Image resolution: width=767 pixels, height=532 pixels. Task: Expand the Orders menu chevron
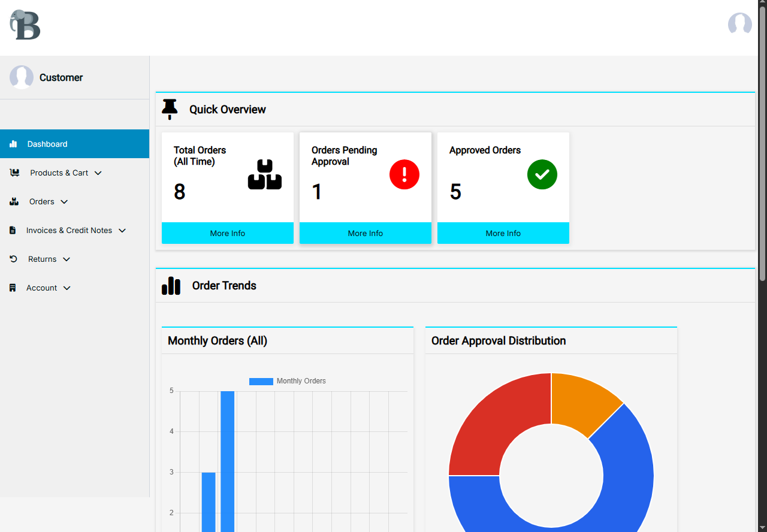[64, 202]
